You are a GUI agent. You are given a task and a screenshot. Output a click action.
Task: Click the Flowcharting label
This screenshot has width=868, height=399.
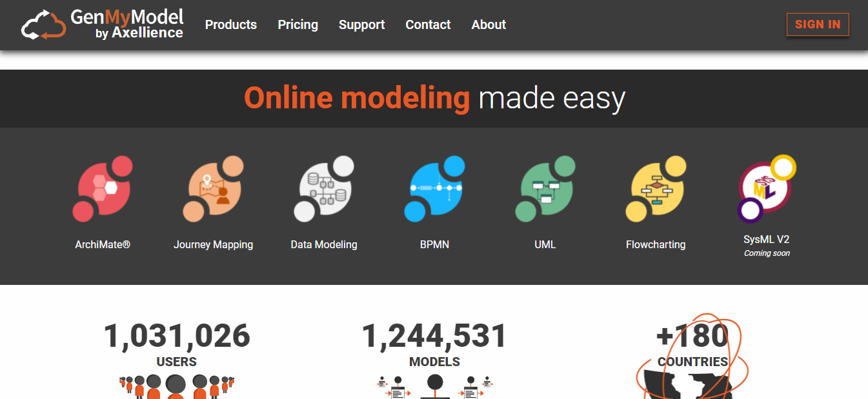tap(656, 244)
